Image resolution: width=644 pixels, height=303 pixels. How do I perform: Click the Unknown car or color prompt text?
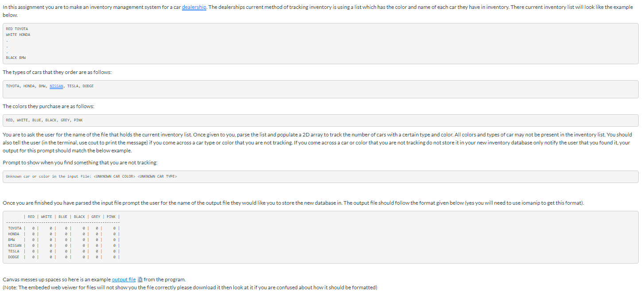(x=91, y=176)
